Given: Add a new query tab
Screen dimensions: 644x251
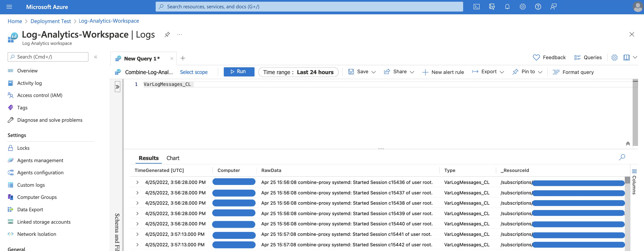Looking at the screenshot, I should (x=183, y=58).
